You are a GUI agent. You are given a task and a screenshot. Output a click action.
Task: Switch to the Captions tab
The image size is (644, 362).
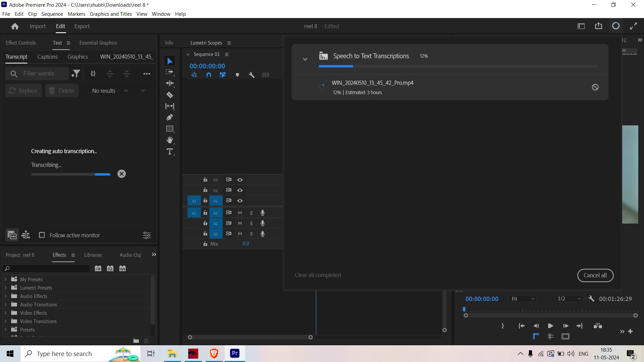[47, 57]
